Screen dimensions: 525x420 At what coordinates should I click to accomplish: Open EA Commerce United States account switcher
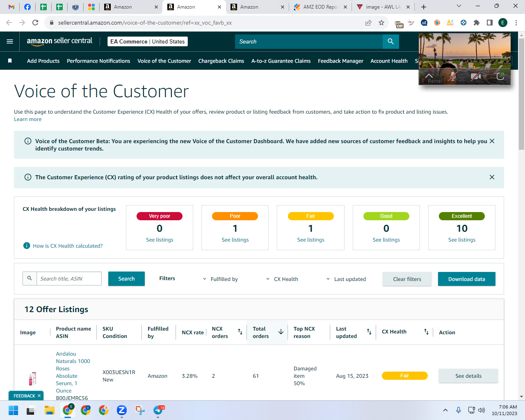[148, 41]
